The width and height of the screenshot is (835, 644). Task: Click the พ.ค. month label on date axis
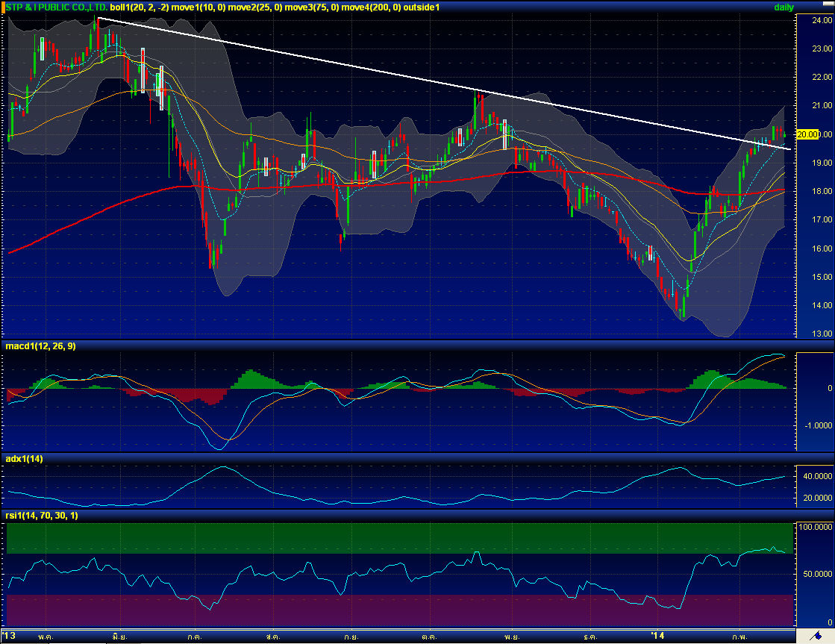point(46,637)
